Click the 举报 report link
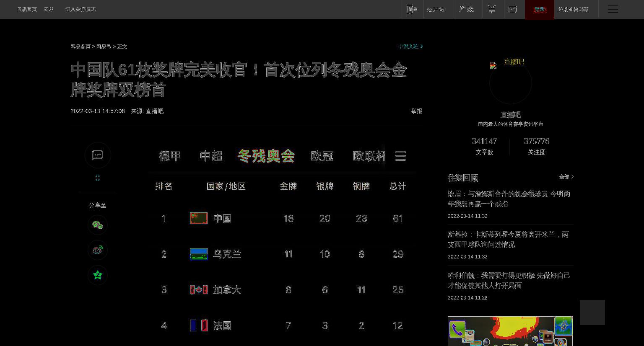Viewport: 644px width, 346px height. tap(416, 111)
